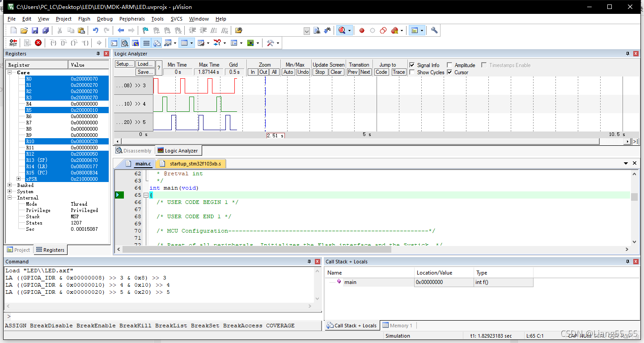Viewport: 644px width, 343px height.
Task: Switch to the Disassembly tab
Action: click(x=134, y=151)
